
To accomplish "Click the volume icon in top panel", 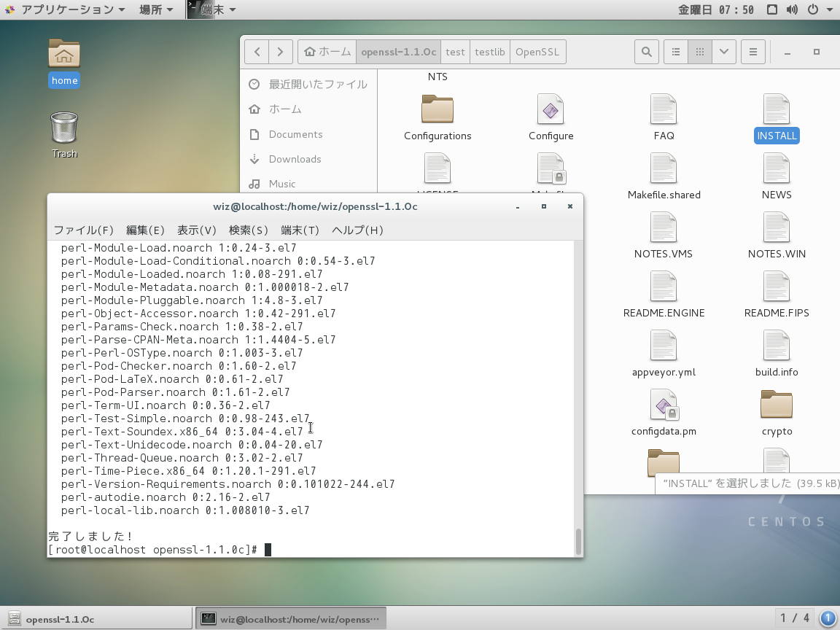I will pyautogui.click(x=792, y=9).
